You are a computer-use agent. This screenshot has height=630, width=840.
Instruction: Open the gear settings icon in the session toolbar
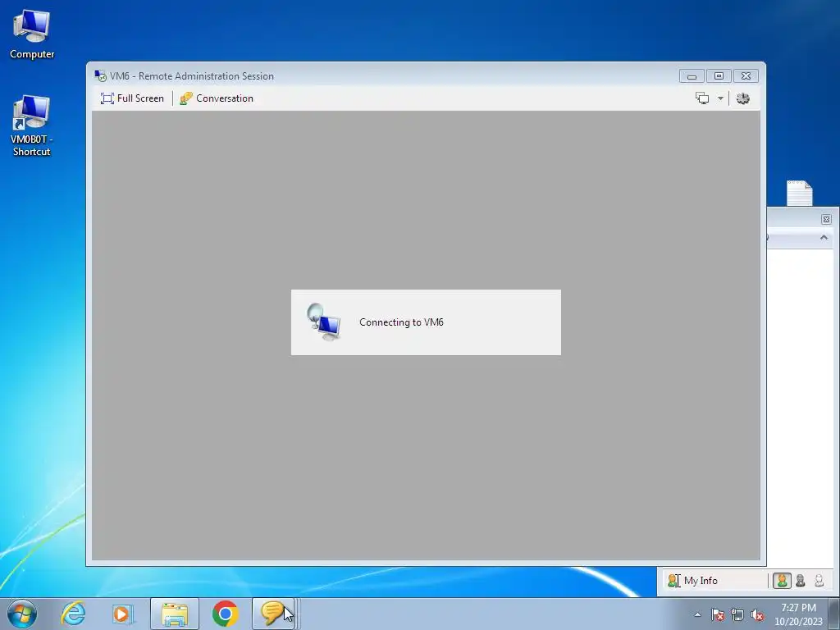pyautogui.click(x=743, y=98)
